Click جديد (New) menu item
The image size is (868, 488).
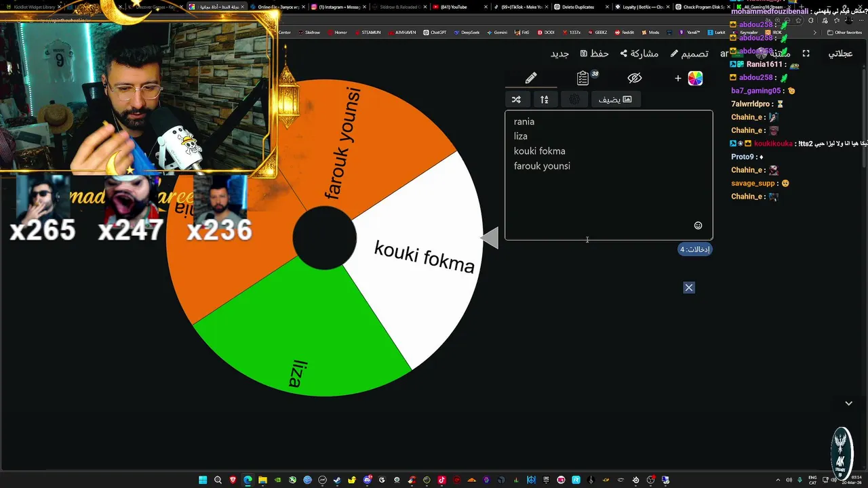[559, 54]
